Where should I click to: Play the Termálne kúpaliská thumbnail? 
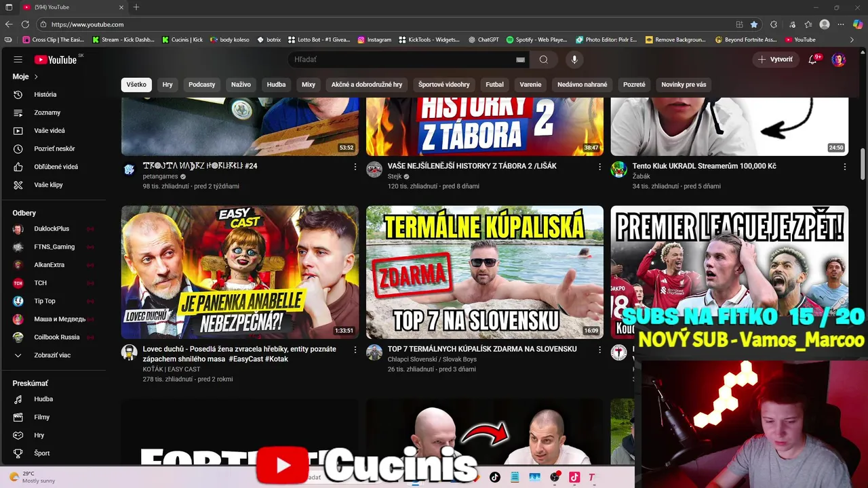[x=485, y=272]
